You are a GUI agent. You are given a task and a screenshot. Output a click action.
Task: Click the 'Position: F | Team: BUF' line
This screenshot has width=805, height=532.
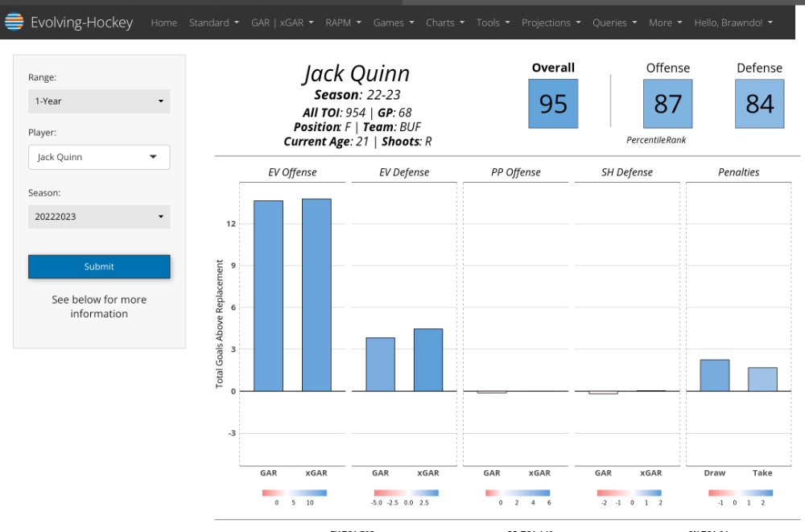click(357, 127)
